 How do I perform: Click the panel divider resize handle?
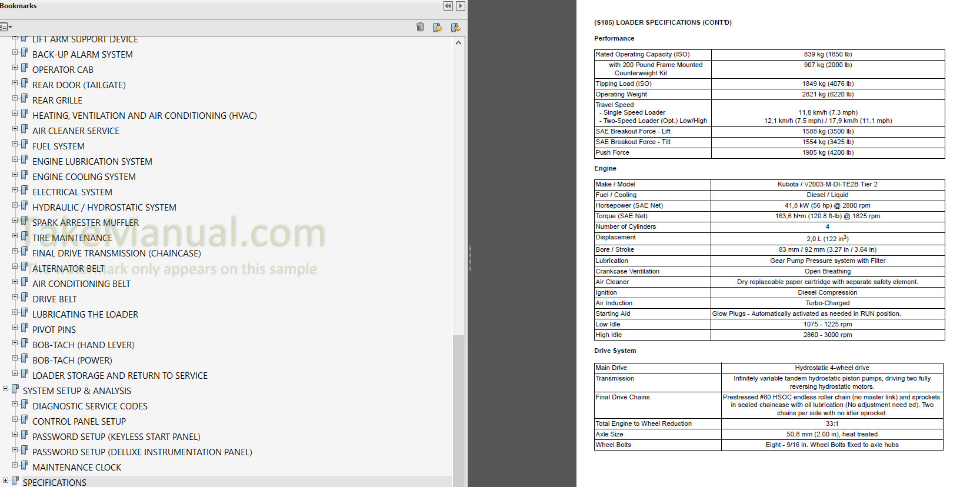(469, 259)
